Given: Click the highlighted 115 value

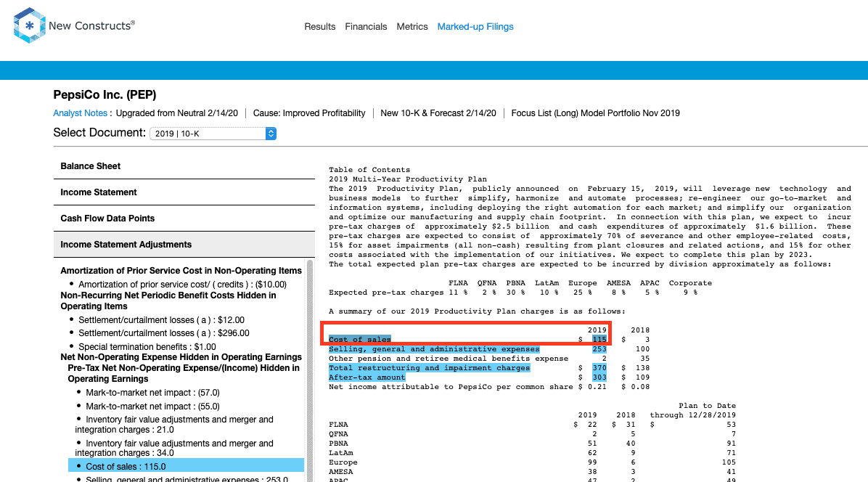Looking at the screenshot, I should pyautogui.click(x=599, y=339).
